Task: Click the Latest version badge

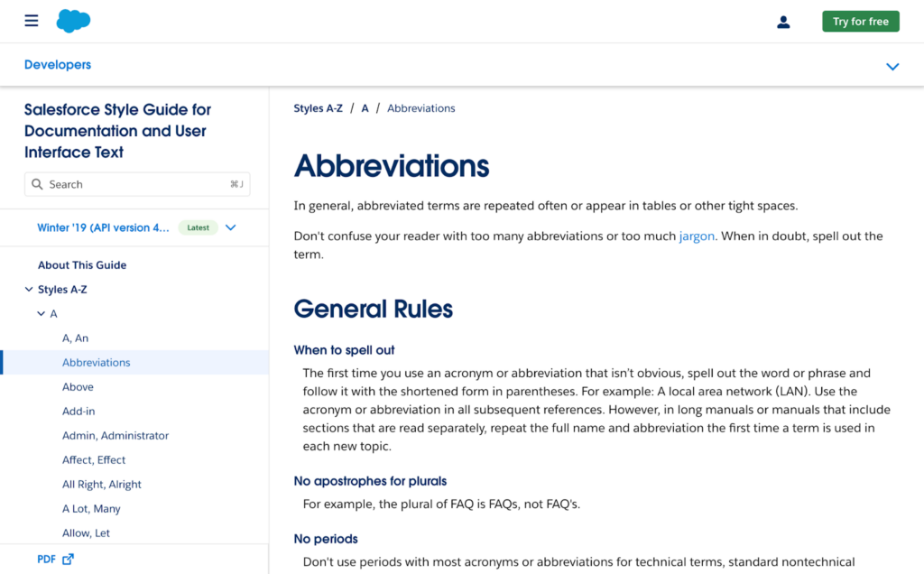Action: (x=198, y=227)
